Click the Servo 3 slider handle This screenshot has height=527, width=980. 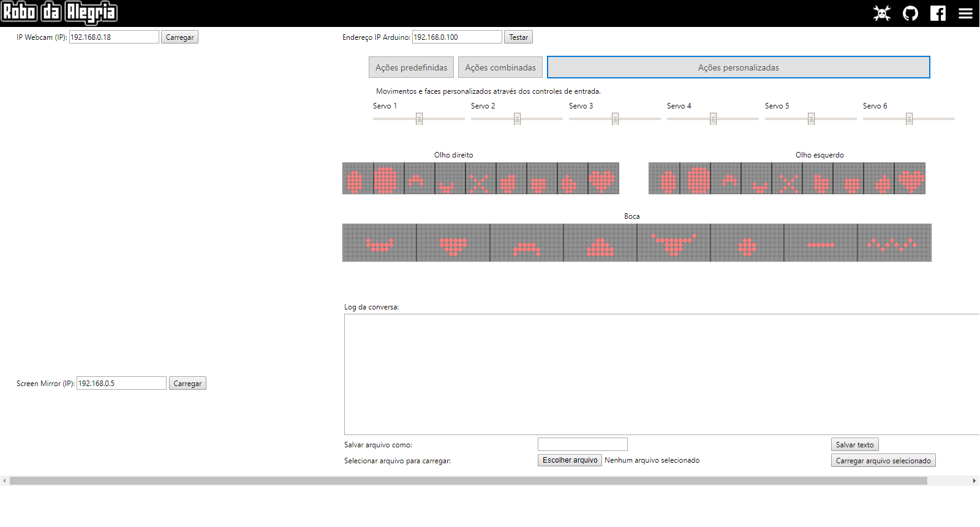coord(615,119)
